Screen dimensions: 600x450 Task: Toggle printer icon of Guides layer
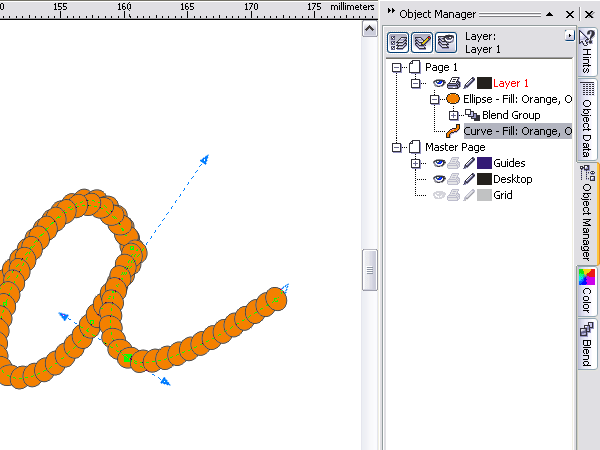click(x=454, y=163)
